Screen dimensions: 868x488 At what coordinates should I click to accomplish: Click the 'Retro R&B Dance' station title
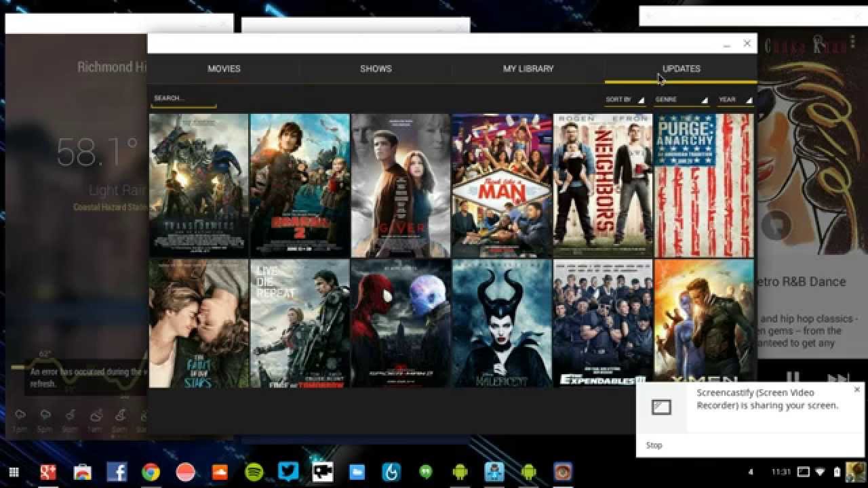pyautogui.click(x=802, y=281)
